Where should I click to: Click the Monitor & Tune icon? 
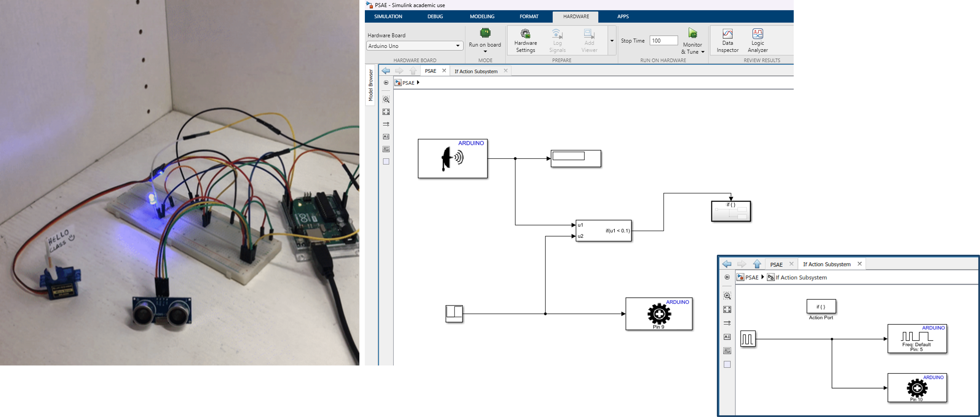(693, 33)
